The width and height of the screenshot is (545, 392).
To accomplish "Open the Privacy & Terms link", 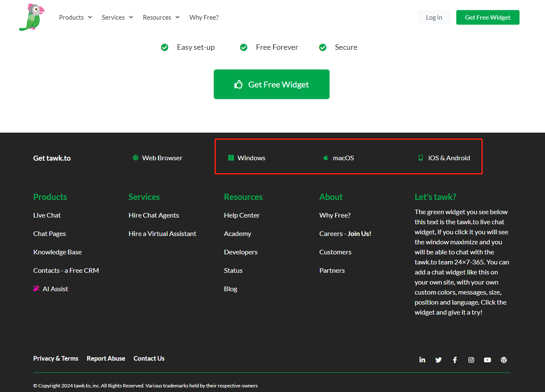I will [x=56, y=358].
